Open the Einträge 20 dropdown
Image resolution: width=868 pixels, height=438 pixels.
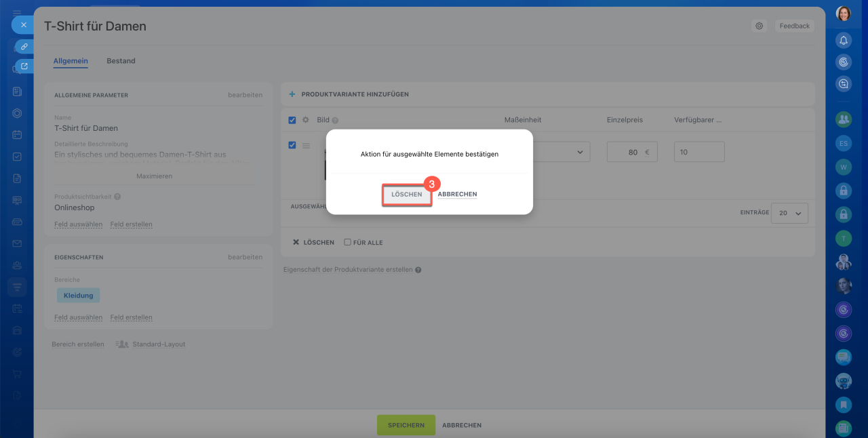pos(789,213)
